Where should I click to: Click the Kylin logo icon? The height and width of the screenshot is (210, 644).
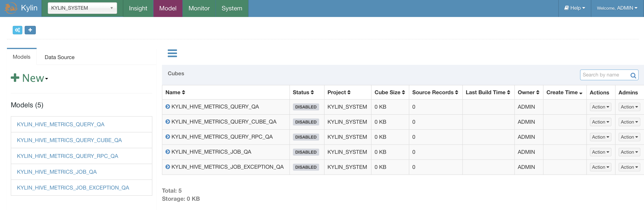click(x=11, y=8)
